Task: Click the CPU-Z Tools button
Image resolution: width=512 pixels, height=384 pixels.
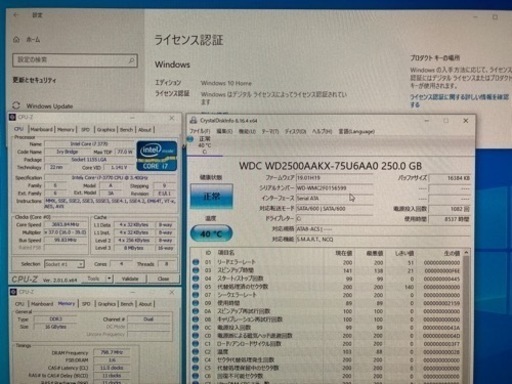Action: tap(94, 278)
